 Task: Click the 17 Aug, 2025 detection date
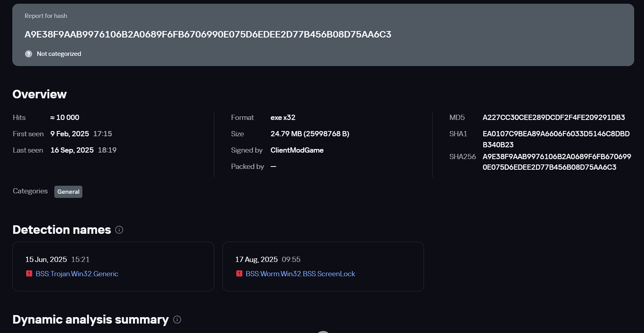pyautogui.click(x=256, y=260)
